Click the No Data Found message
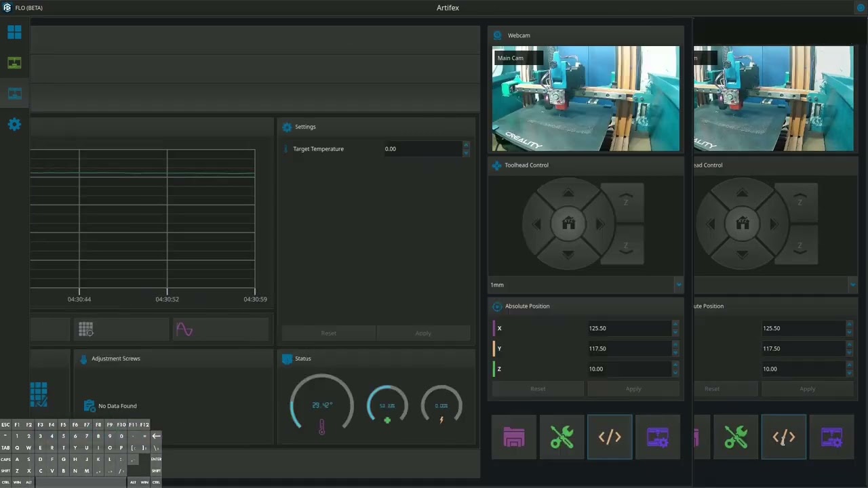Image resolution: width=868 pixels, height=488 pixels. [x=117, y=406]
